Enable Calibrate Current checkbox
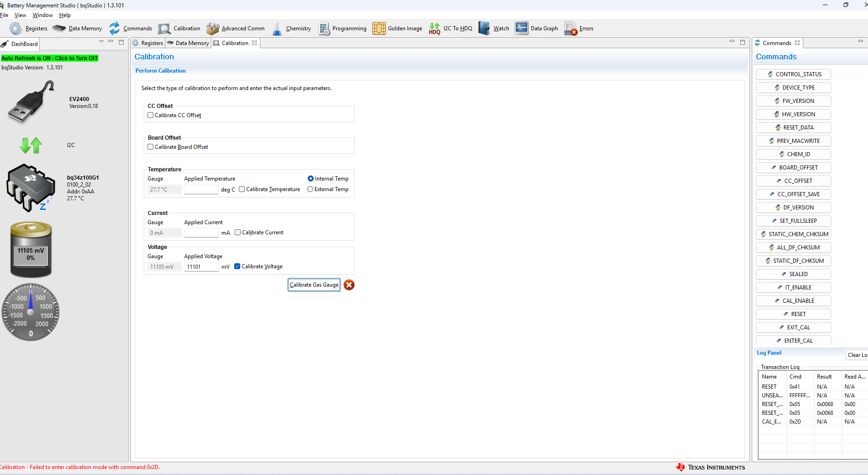868x475 pixels. [x=237, y=232]
